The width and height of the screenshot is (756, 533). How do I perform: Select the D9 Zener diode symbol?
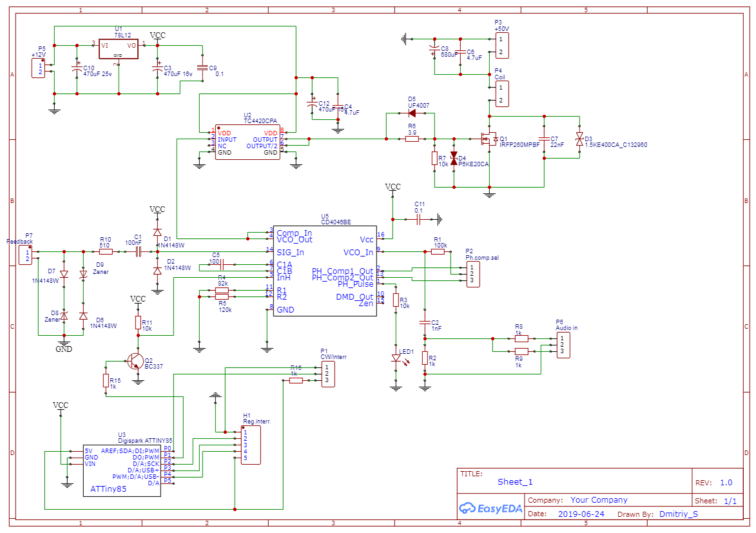(x=83, y=274)
